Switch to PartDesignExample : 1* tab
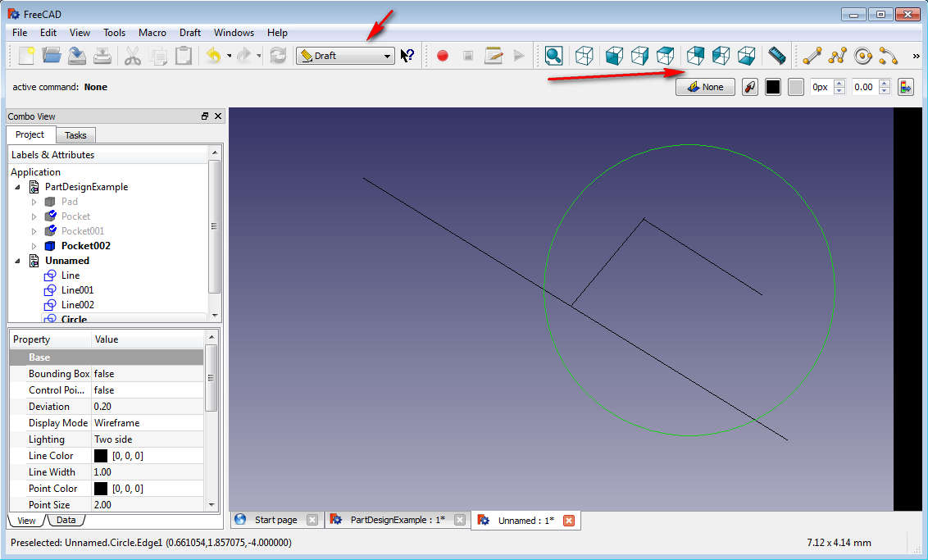Image resolution: width=928 pixels, height=560 pixels. [x=397, y=520]
